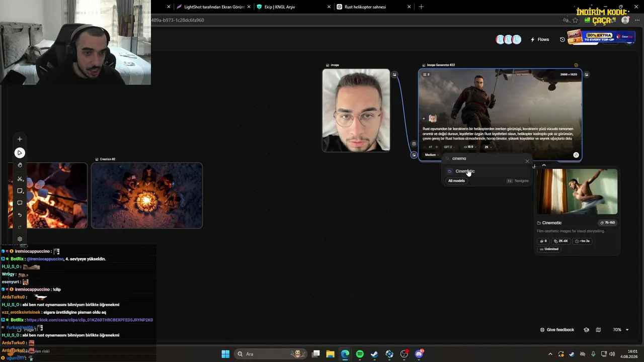Click the add node plus tool
The image size is (644, 362).
(20, 139)
